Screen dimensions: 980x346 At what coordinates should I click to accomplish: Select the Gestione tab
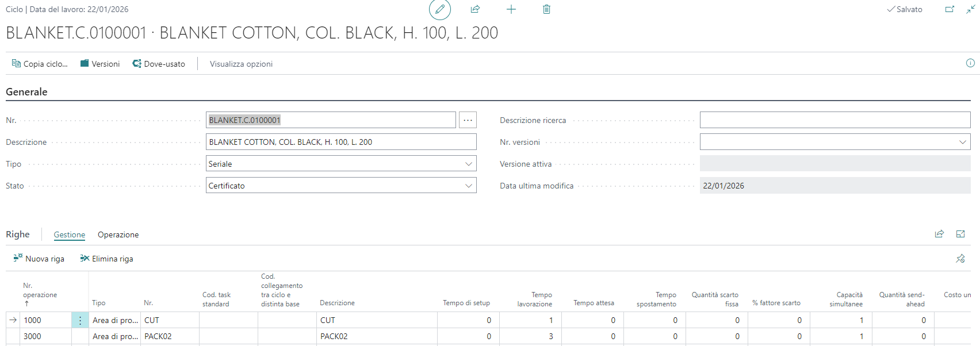pyautogui.click(x=70, y=234)
